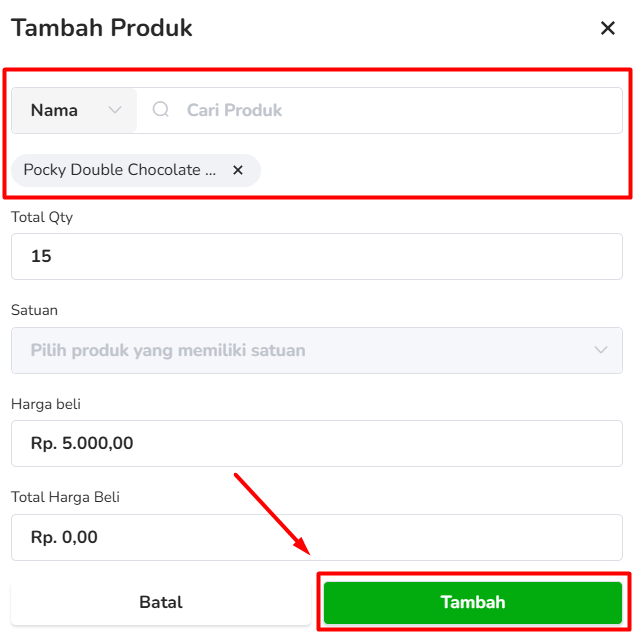Click the Total Qty label
The image size is (635, 640).
(42, 216)
